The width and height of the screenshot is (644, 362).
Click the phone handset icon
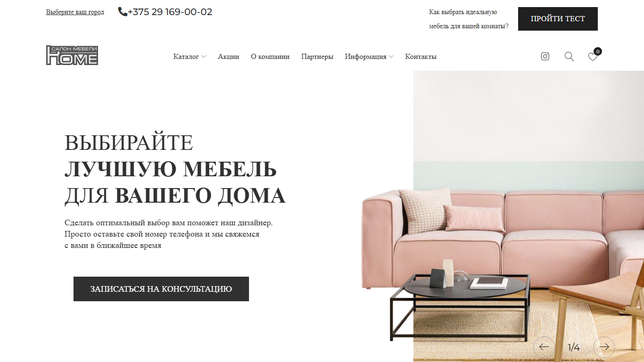tap(123, 12)
